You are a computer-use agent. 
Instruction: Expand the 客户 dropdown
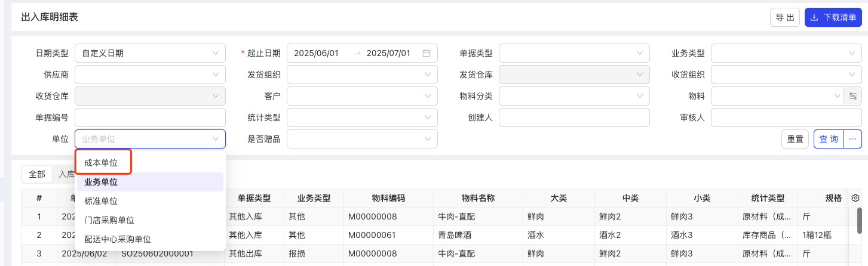(362, 96)
